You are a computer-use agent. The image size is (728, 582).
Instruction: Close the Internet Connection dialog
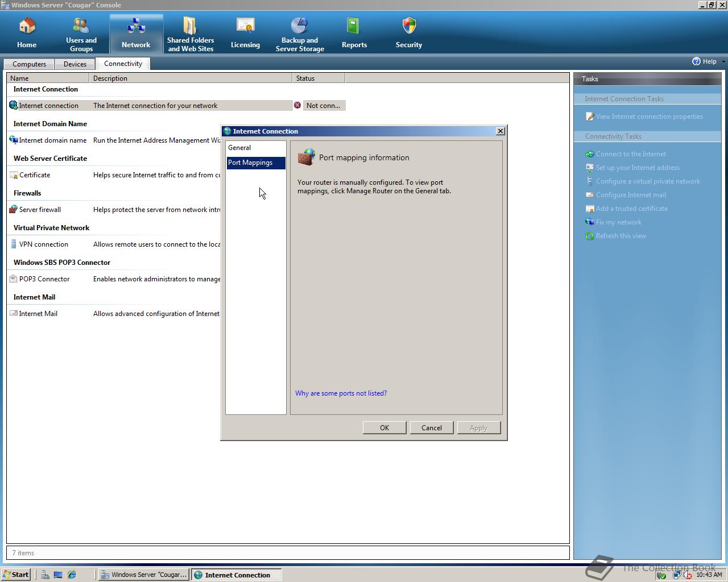(500, 131)
